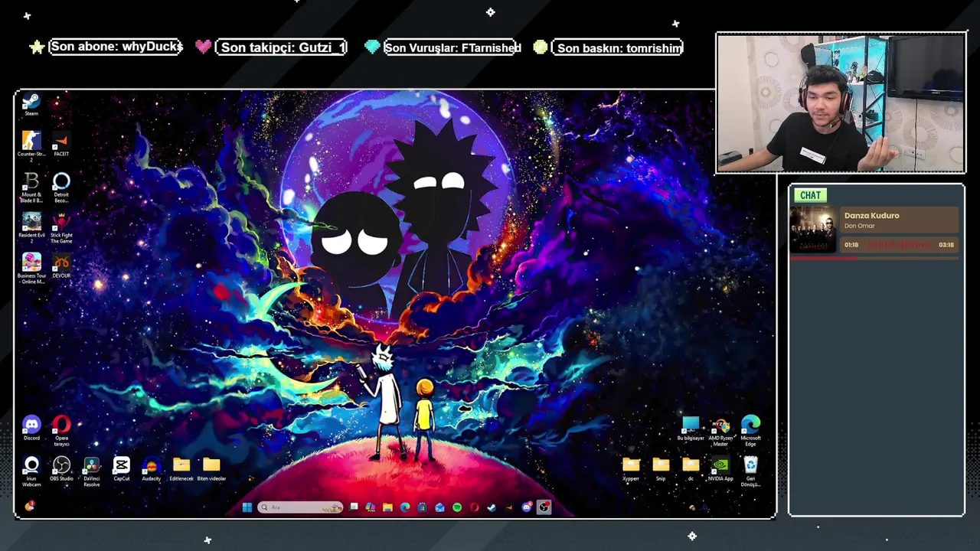Click the streamer webcam feed
This screenshot has height=551, width=980.
(x=841, y=103)
